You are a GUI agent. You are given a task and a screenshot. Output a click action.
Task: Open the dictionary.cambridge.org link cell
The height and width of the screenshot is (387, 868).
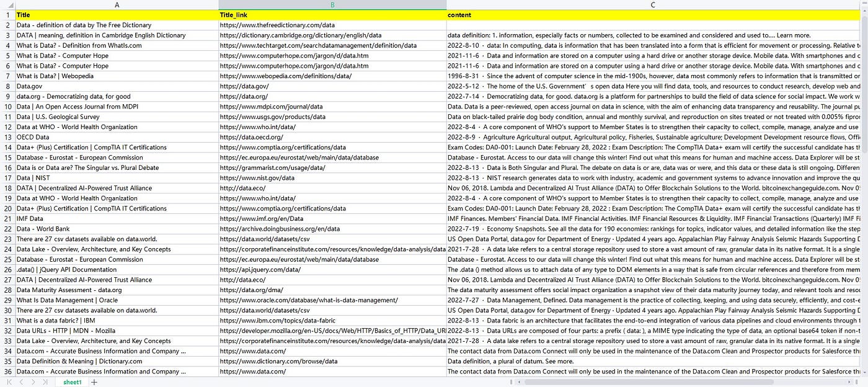pos(332,35)
